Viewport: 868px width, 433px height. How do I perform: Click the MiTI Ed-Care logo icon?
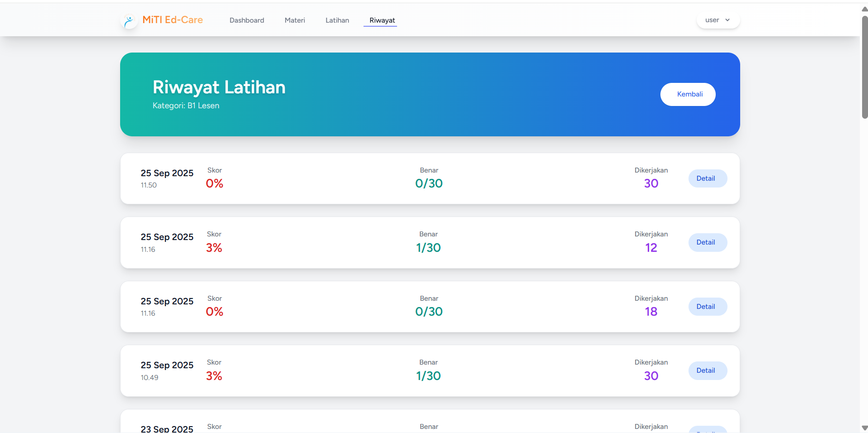coord(130,20)
